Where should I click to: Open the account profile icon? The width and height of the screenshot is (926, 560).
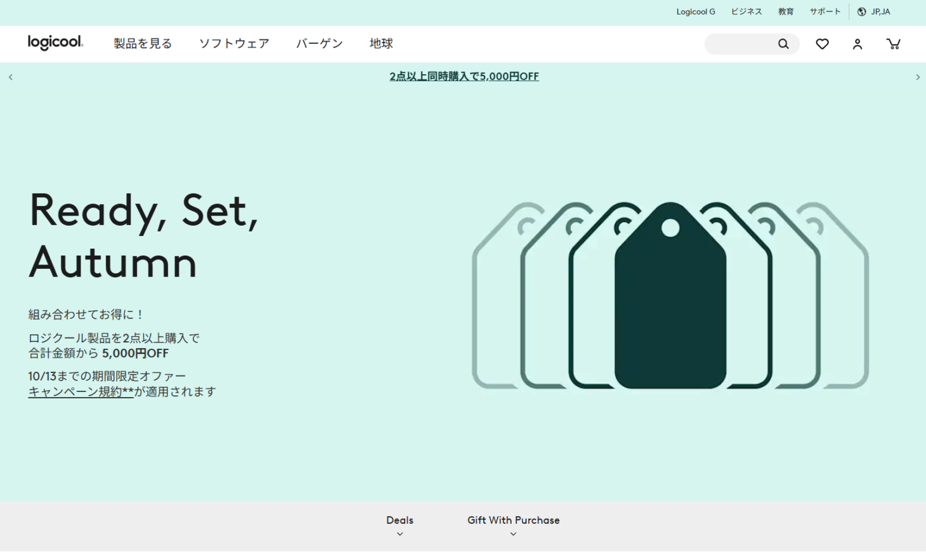(x=858, y=44)
